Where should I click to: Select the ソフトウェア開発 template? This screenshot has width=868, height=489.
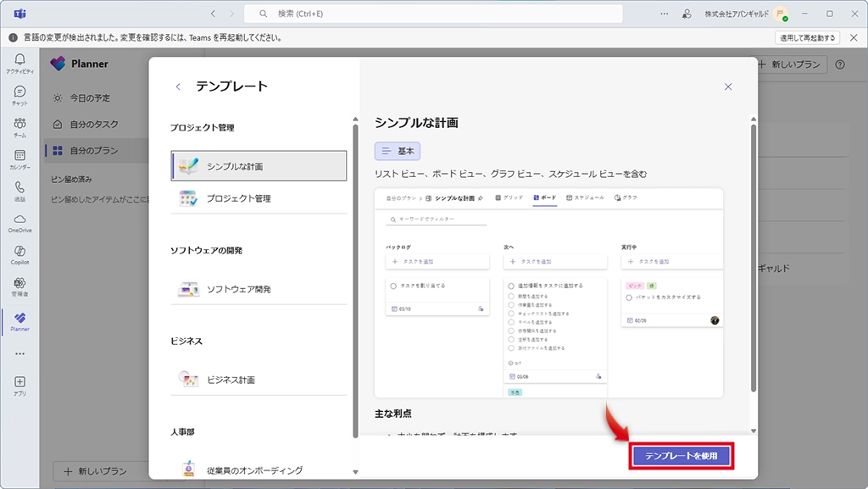pos(259,289)
